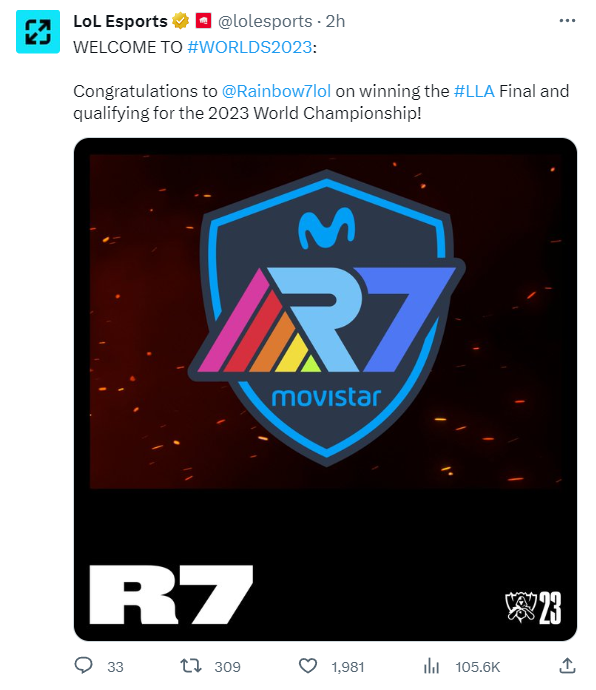Viewport: 596px width, 690px height.
Task: Like the tweet with the heart icon
Action: pyautogui.click(x=308, y=666)
